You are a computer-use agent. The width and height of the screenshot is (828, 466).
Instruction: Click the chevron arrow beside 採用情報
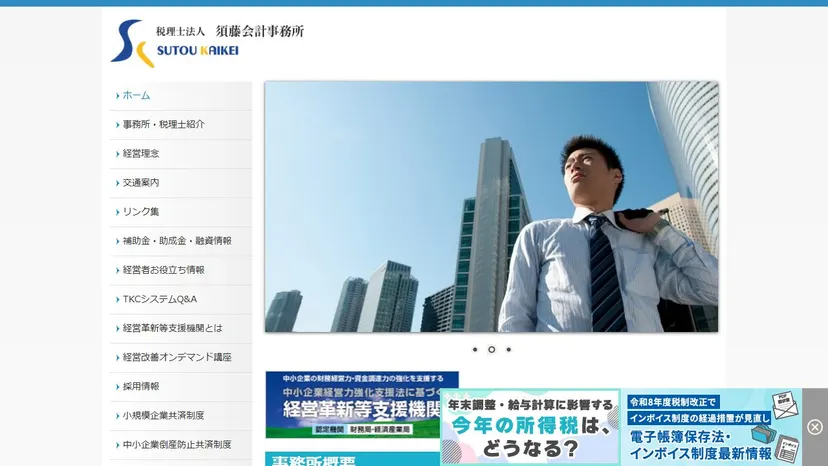[117, 387]
